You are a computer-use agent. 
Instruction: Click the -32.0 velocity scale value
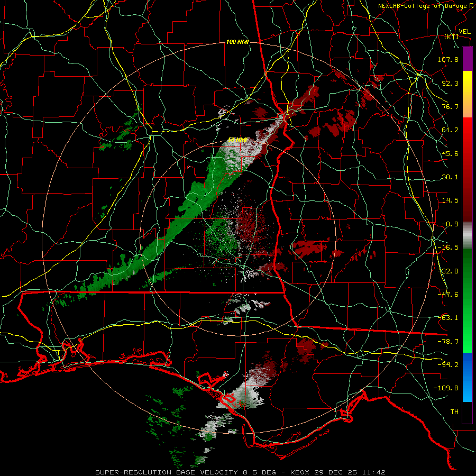(448, 271)
